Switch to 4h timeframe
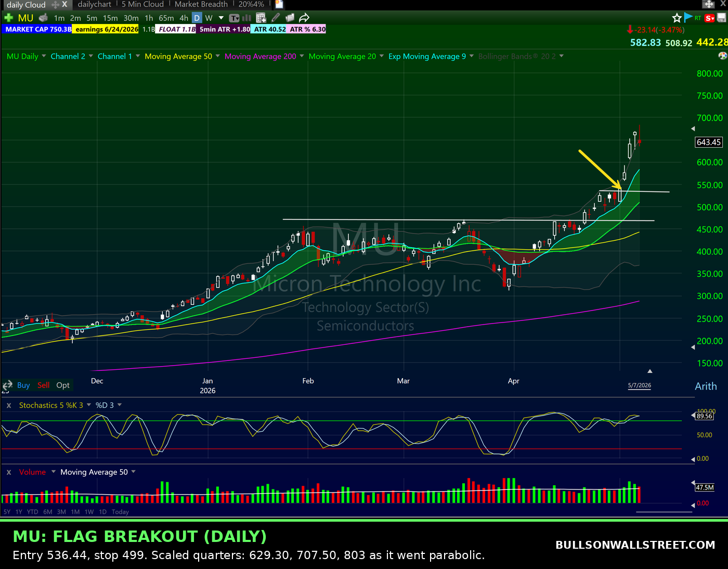The image size is (728, 569). pos(184,18)
